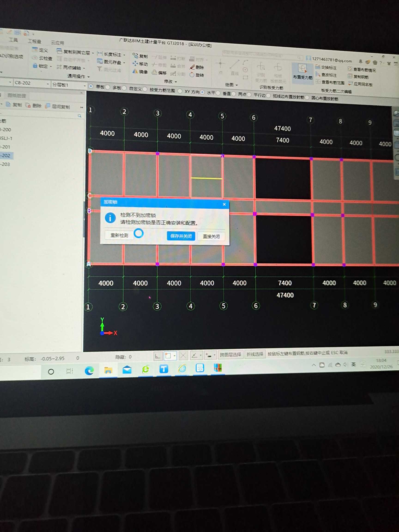Toggle 折线选择 in the status bar
The height and width of the screenshot is (532, 399).
coord(255,354)
